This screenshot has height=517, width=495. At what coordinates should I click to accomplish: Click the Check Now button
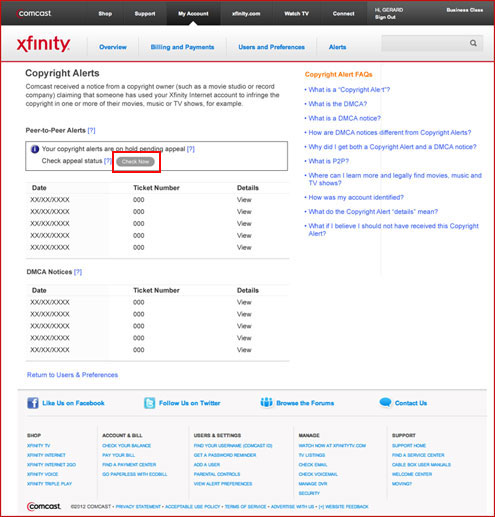135,162
